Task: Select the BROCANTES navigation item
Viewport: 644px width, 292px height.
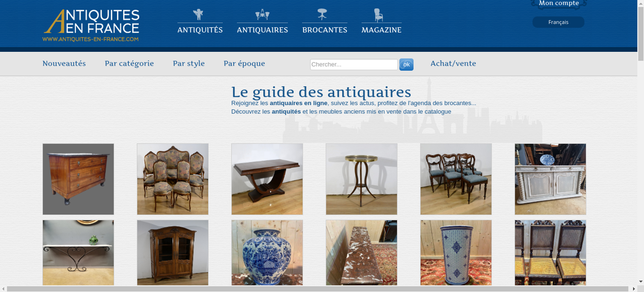Action: pos(325,30)
